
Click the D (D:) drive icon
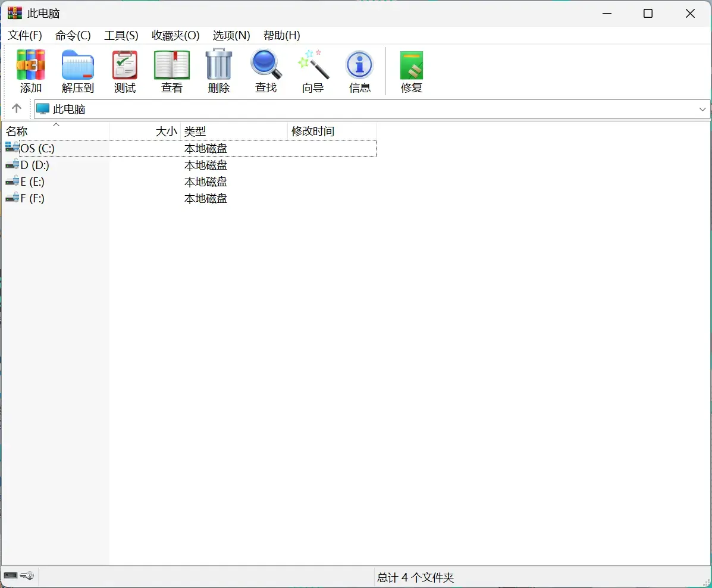click(x=12, y=164)
